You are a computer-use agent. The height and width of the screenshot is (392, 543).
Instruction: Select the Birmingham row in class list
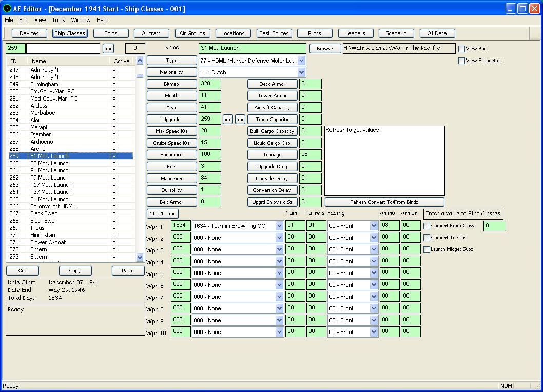[x=71, y=84]
